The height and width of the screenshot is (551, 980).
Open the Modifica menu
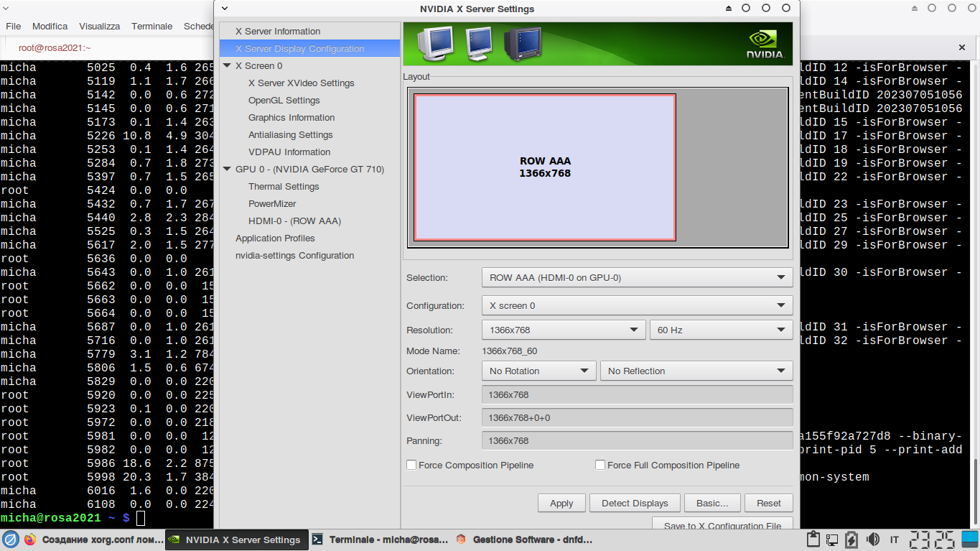50,26
